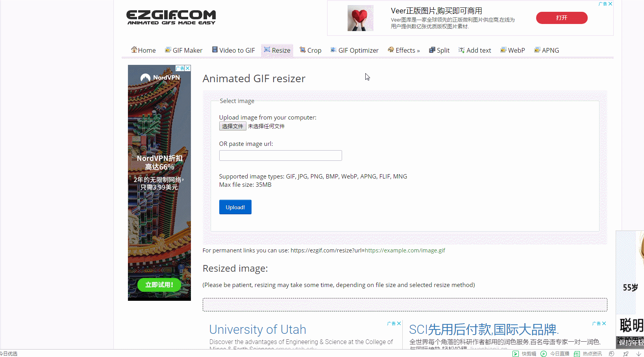Click the Upload! button
Image resolution: width=644 pixels, height=357 pixels.
click(235, 207)
